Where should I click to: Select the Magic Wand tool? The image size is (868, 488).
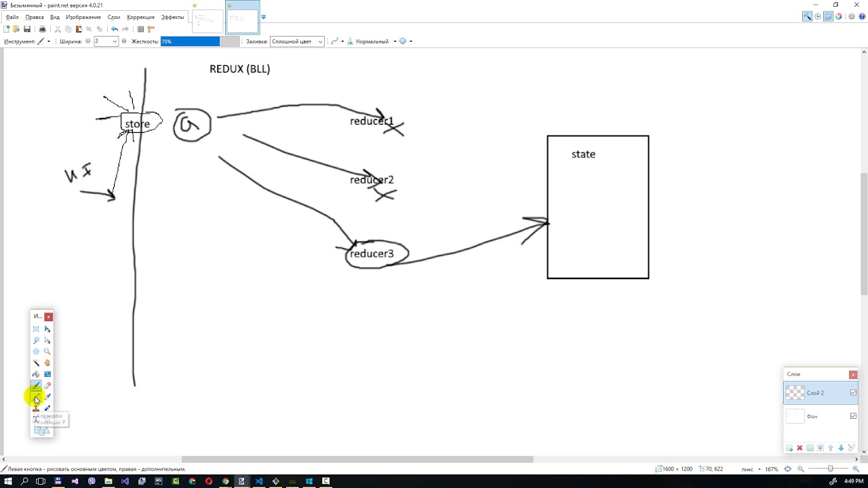[x=36, y=363]
